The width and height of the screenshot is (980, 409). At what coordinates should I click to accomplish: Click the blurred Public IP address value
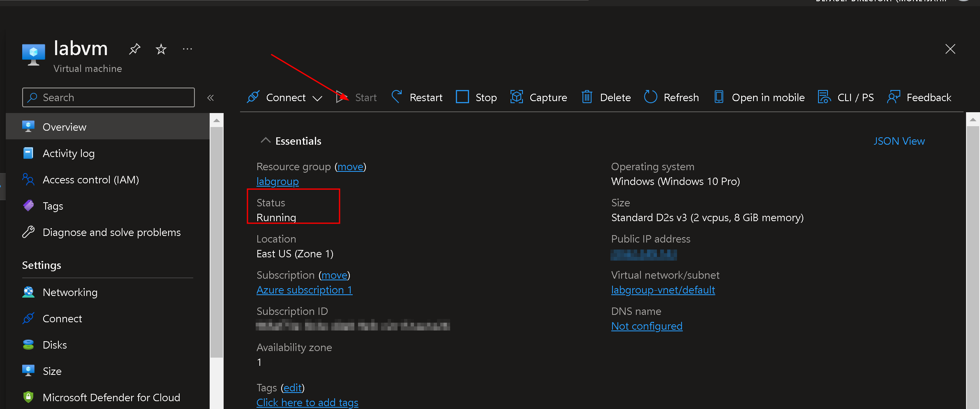tap(644, 255)
